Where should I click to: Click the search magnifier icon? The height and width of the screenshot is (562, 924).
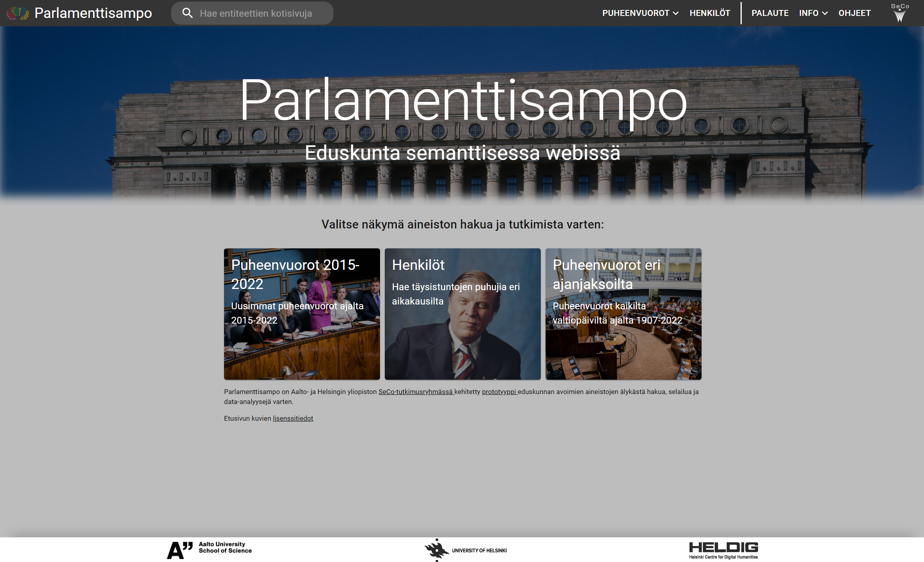pyautogui.click(x=187, y=13)
